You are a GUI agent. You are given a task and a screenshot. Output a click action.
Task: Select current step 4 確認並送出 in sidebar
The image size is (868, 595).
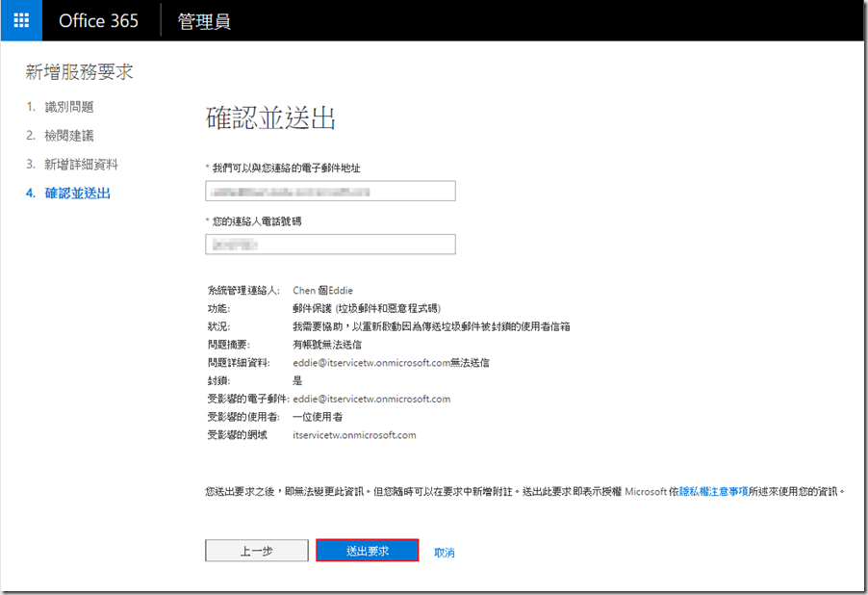click(77, 194)
